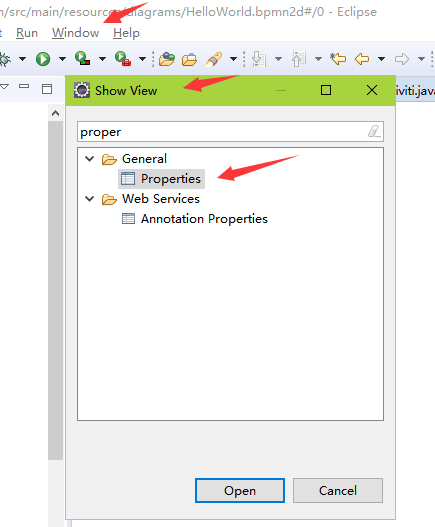The width and height of the screenshot is (435, 527).
Task: Click the Next Annotation icon
Action: [x=259, y=59]
